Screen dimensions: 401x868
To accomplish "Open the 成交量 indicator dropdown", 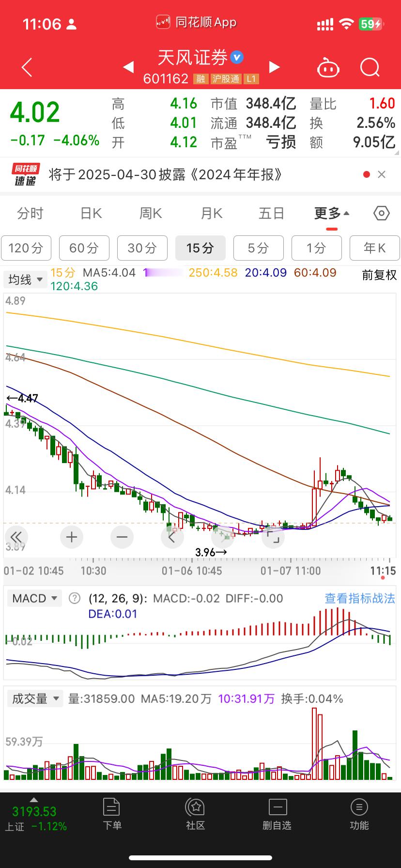I will click(x=34, y=698).
